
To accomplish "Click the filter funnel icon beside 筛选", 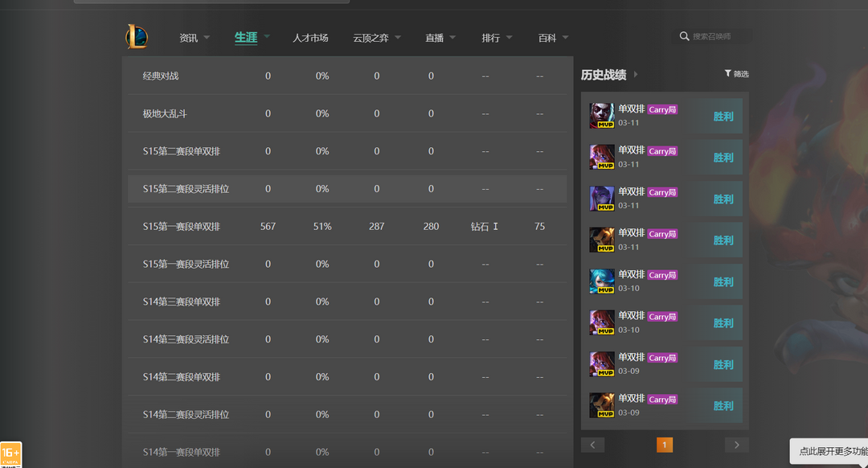I will [727, 73].
